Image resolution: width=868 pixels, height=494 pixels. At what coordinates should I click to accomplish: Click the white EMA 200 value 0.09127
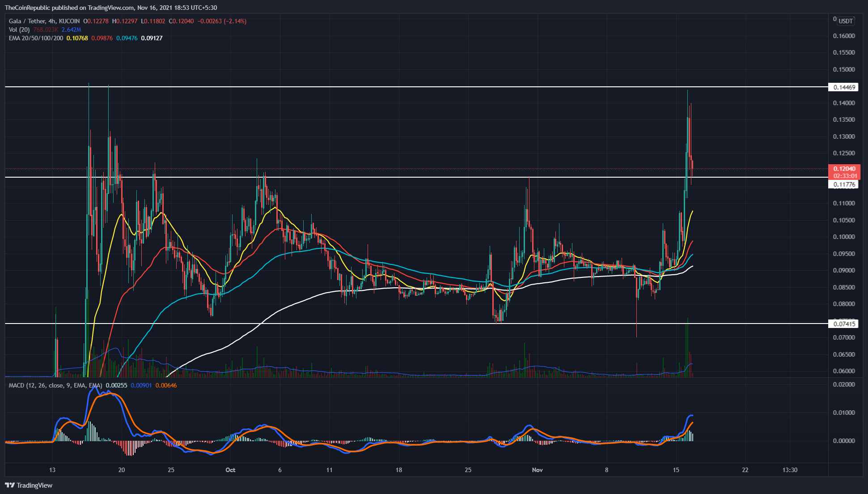152,38
